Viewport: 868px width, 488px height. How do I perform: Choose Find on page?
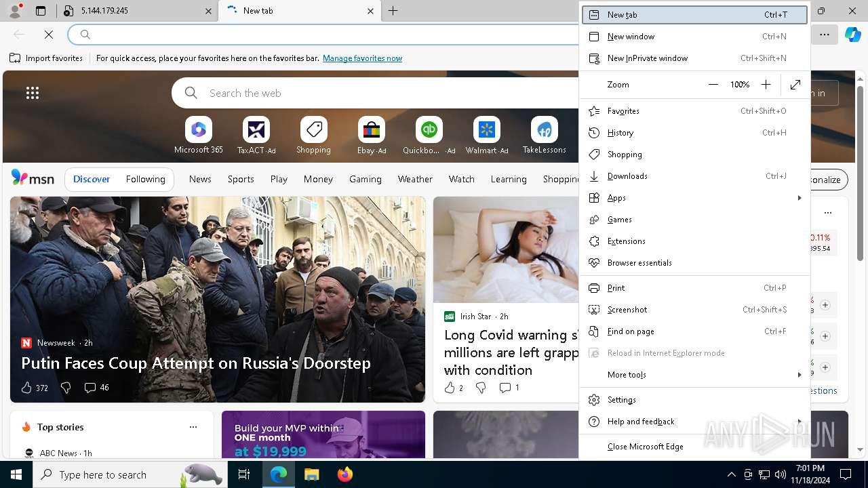(x=695, y=331)
